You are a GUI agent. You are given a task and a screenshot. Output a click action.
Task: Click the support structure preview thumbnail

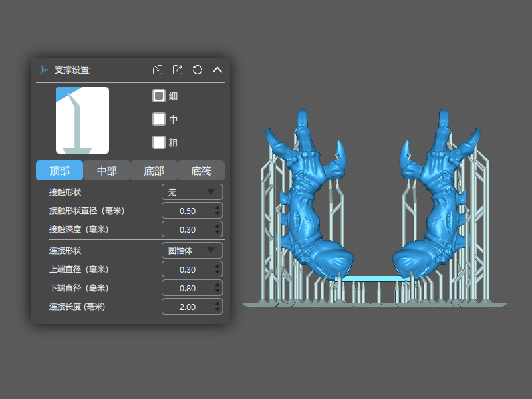pyautogui.click(x=82, y=120)
